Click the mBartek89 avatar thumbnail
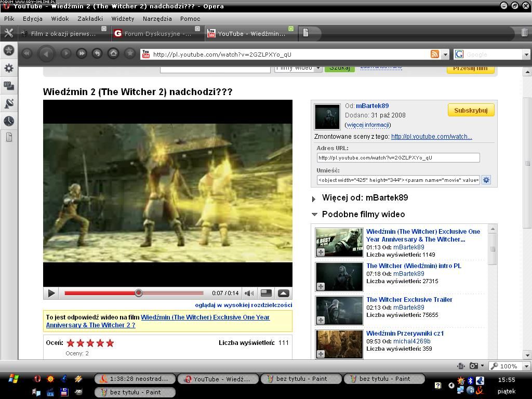 pyautogui.click(x=327, y=117)
